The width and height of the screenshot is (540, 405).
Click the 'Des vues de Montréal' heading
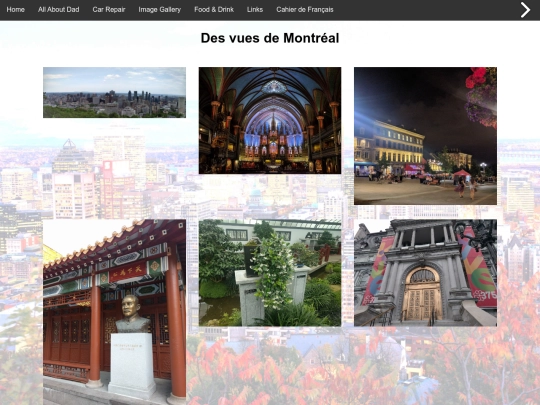coord(270,38)
